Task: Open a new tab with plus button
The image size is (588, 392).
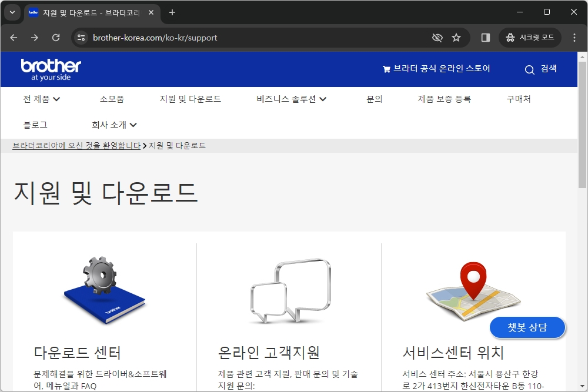Action: pyautogui.click(x=172, y=12)
